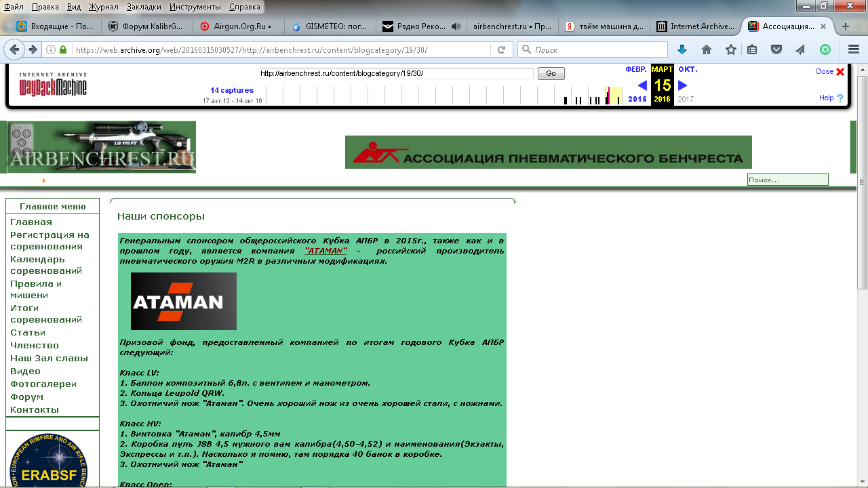The image size is (868, 488).
Task: Go to the Home page icon
Action: (706, 49)
